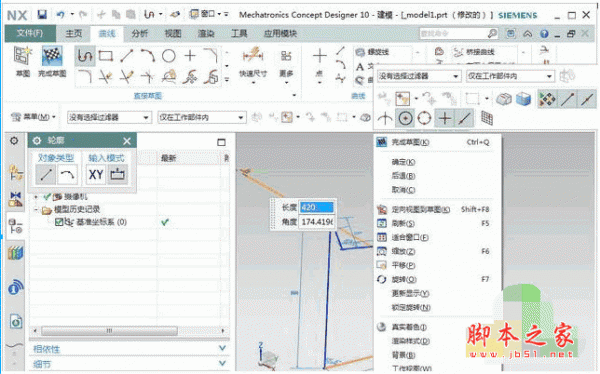Open 仅在工作部件内 dropdown in floating toolbar
The width and height of the screenshot is (600, 374).
click(510, 76)
